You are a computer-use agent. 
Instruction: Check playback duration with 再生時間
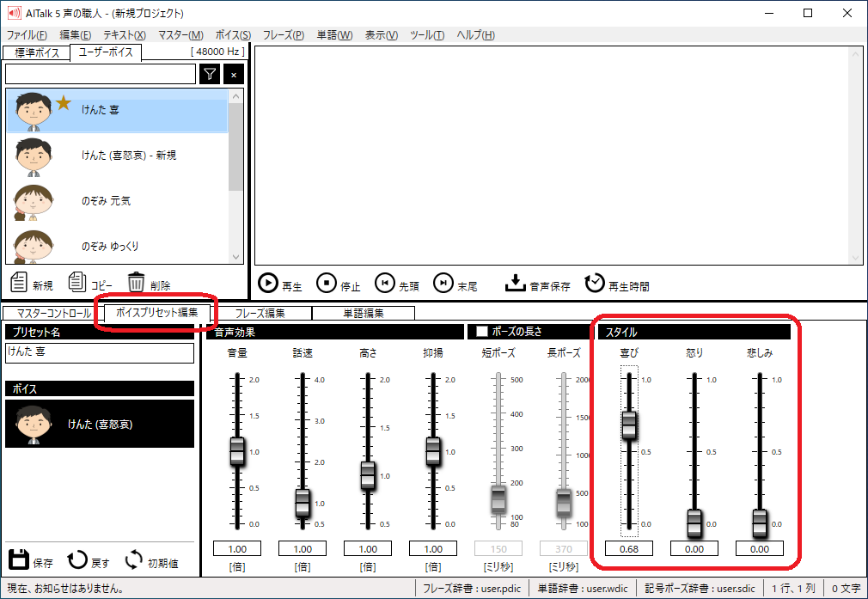pyautogui.click(x=617, y=284)
